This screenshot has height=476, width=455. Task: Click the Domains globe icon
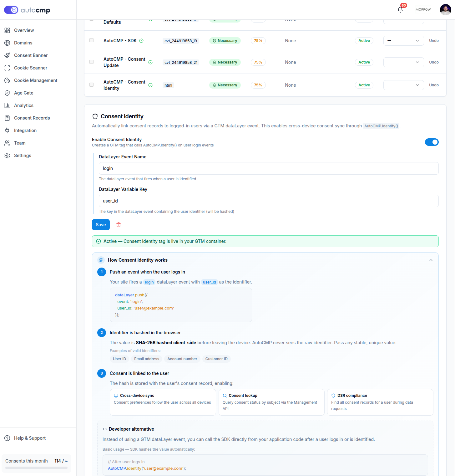[x=7, y=43]
